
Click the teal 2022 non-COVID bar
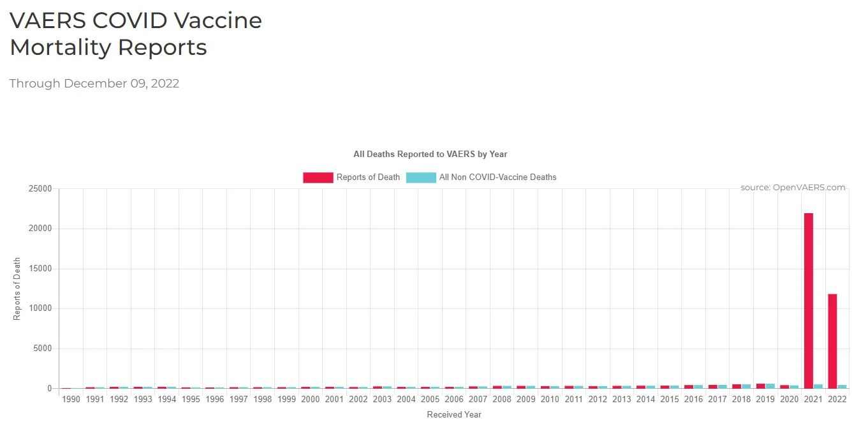842,386
